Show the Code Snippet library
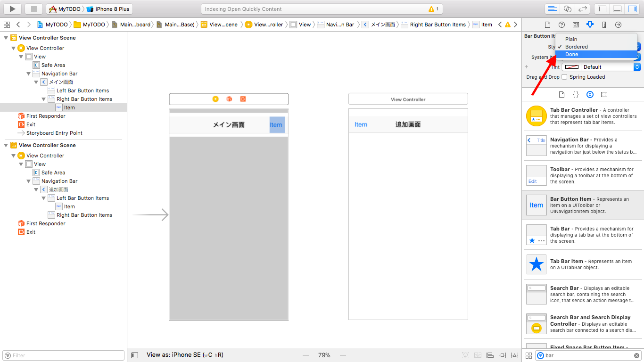Image resolution: width=644 pixels, height=362 pixels. tap(576, 94)
